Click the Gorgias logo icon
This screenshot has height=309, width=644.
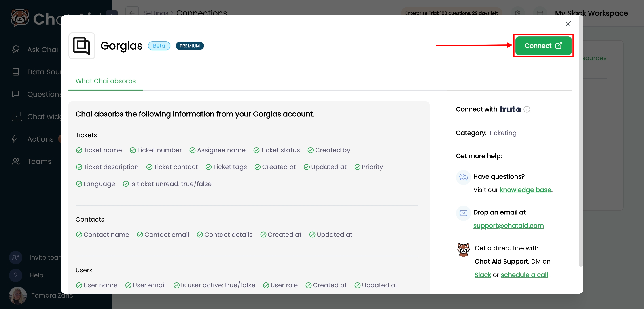(82, 46)
